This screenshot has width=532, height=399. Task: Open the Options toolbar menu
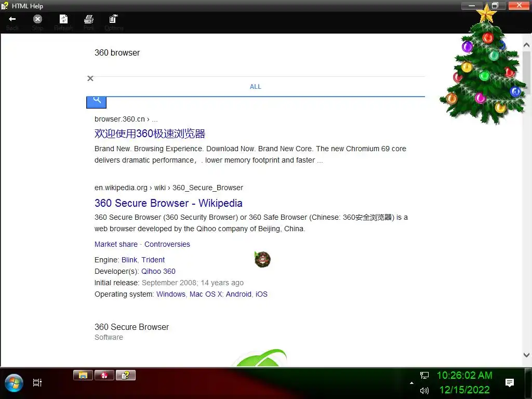[x=114, y=22]
